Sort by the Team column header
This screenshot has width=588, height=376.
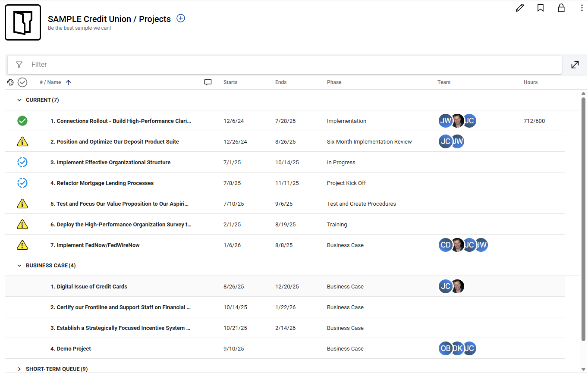click(444, 82)
